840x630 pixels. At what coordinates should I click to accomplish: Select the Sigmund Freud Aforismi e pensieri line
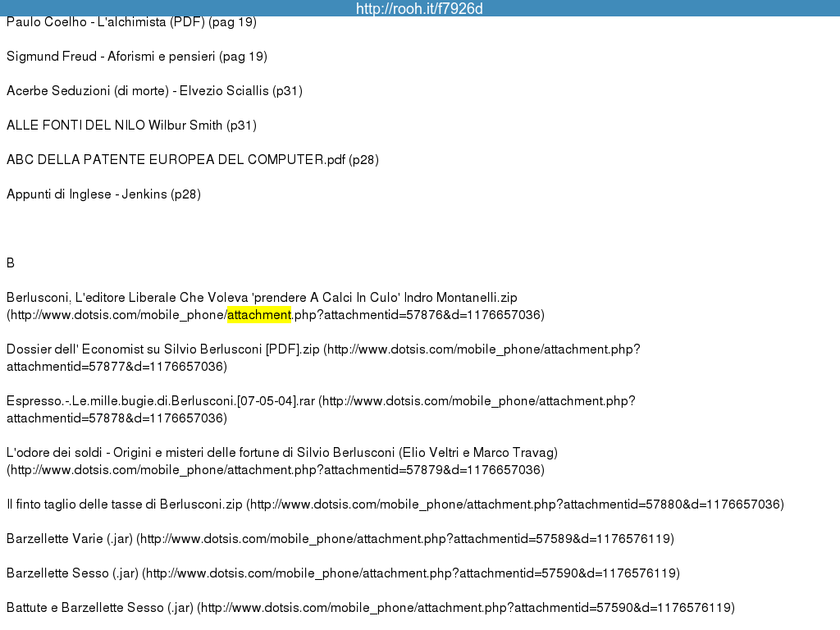(136, 57)
